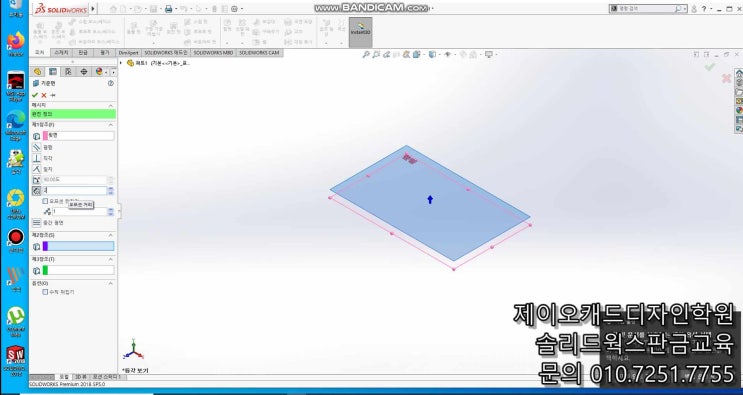Open File Explorer folder task pane tab
This screenshot has width=743, height=395.
pyautogui.click(x=739, y=91)
